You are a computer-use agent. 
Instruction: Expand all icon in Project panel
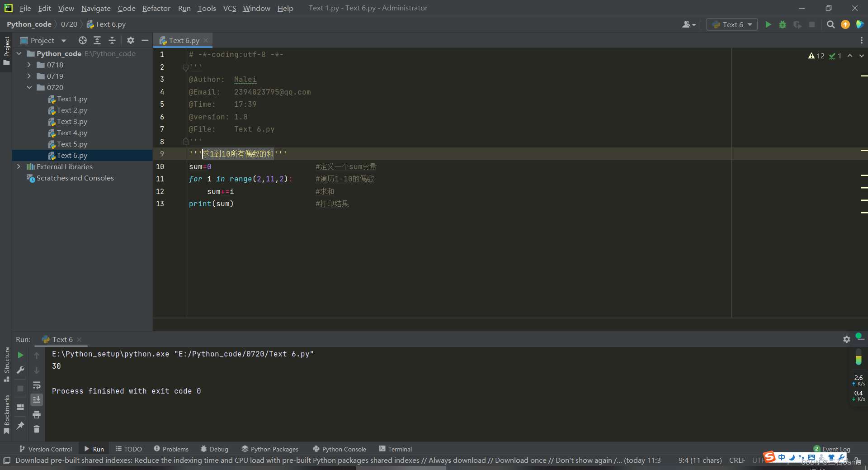[x=97, y=40]
